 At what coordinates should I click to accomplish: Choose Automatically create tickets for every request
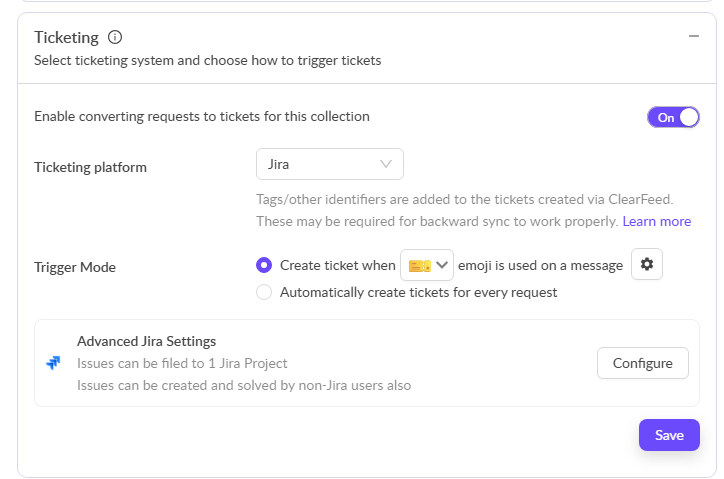coord(264,293)
